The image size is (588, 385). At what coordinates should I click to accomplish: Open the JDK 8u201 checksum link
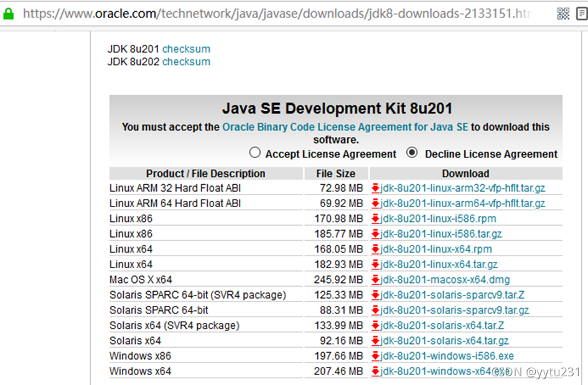click(186, 49)
